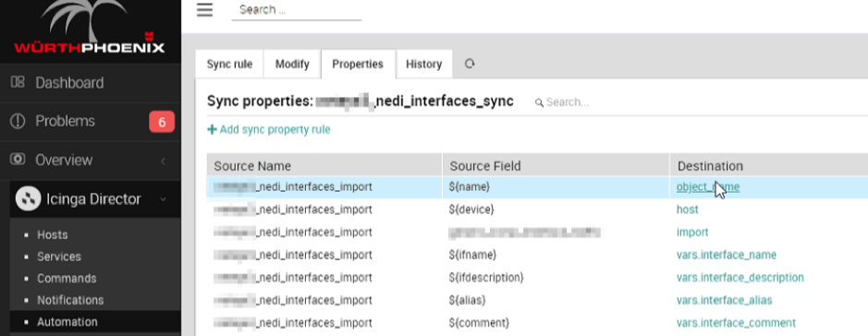
Task: Click the Icinga Director round icon
Action: tap(28, 198)
